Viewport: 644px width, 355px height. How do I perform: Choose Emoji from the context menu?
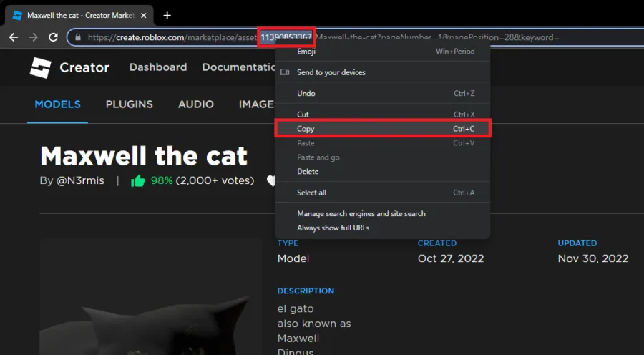click(382, 52)
